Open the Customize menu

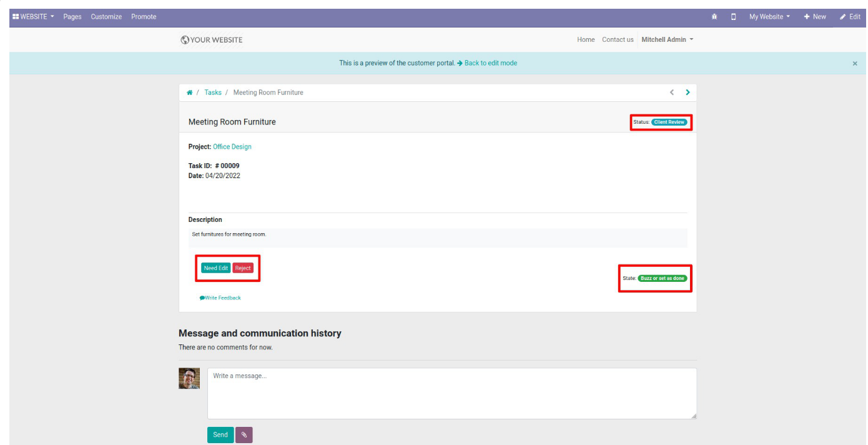click(x=107, y=16)
